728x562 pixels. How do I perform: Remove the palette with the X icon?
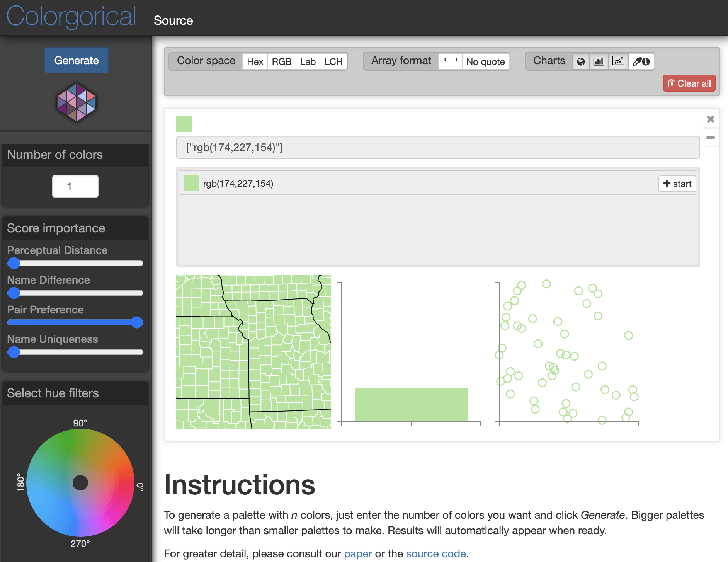pyautogui.click(x=710, y=119)
